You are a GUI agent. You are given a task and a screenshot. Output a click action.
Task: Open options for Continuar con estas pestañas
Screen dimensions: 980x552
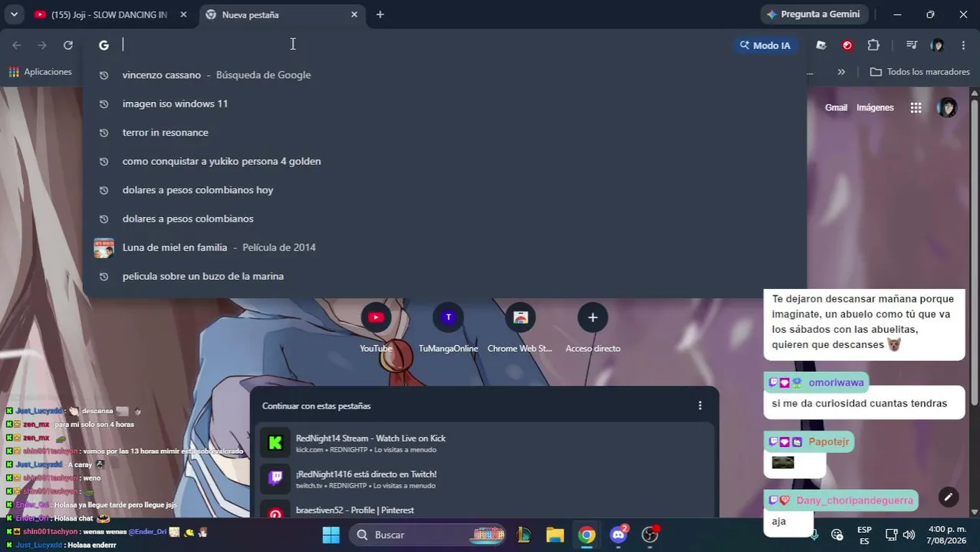(699, 406)
